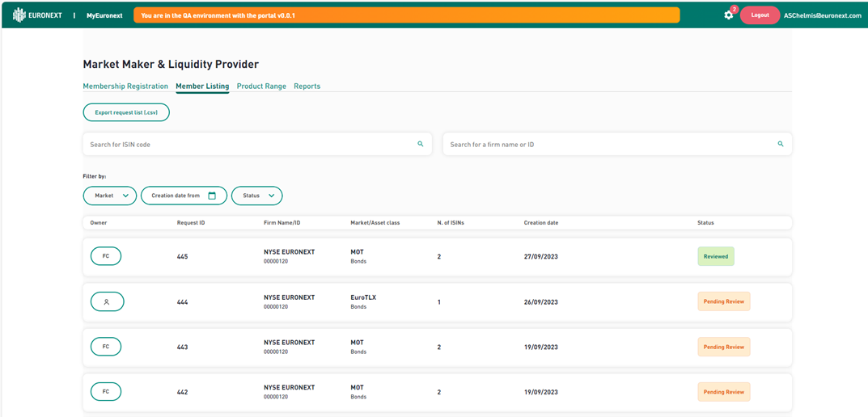Click the person owner icon of request 444

(107, 302)
